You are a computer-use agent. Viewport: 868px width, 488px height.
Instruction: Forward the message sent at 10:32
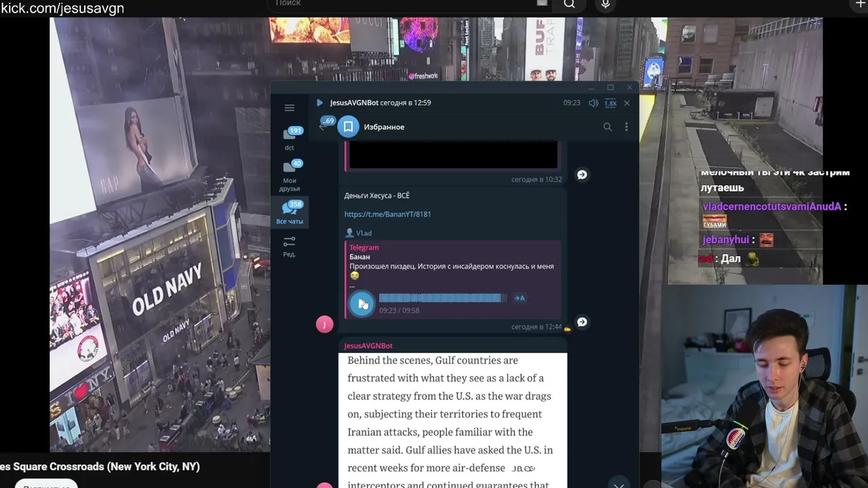[x=582, y=175]
